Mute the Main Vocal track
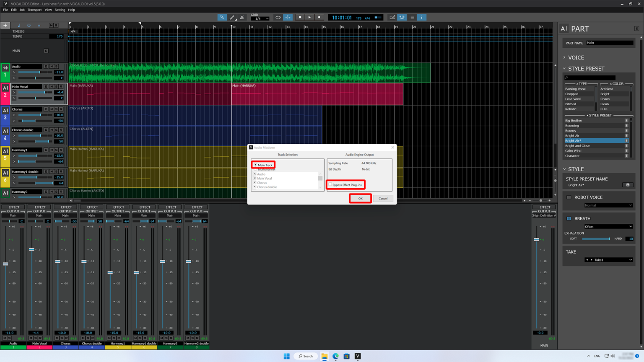Screen dimensions: 644x362 coord(51,86)
